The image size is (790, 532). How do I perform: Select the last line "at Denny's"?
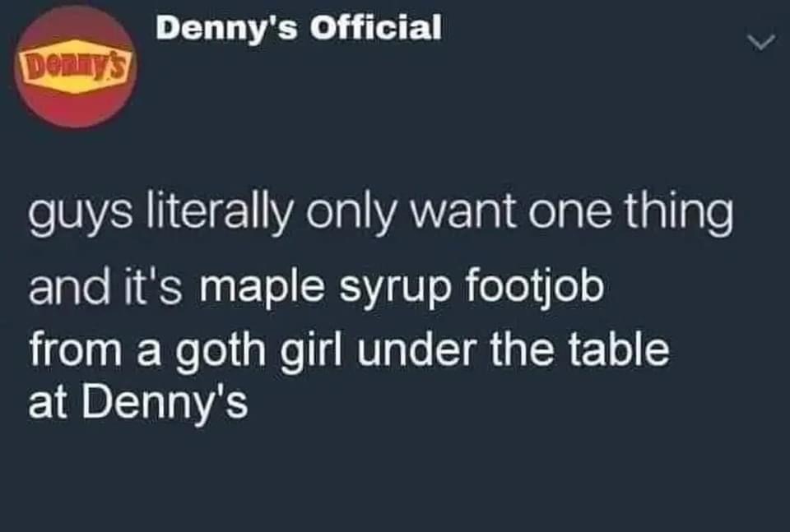pos(138,402)
